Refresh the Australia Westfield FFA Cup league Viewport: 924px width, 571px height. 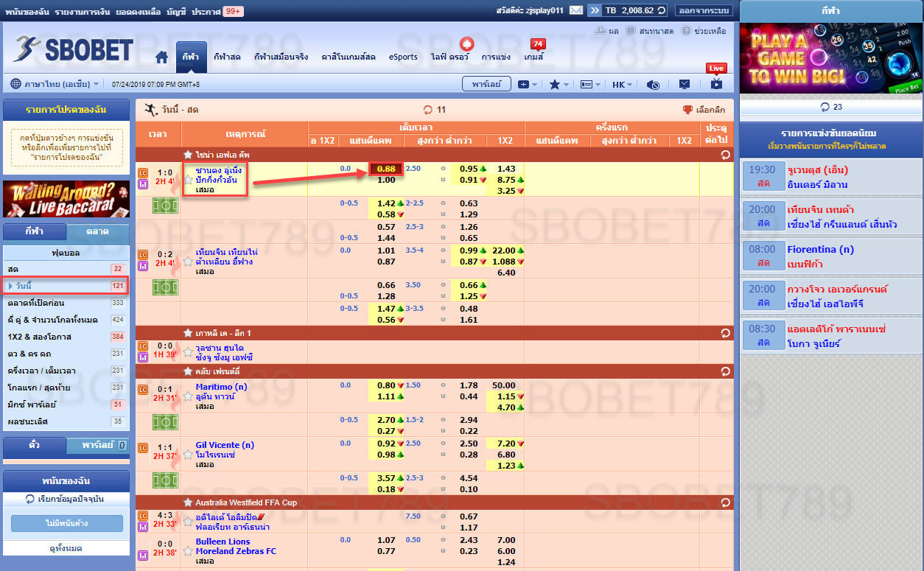(x=726, y=502)
